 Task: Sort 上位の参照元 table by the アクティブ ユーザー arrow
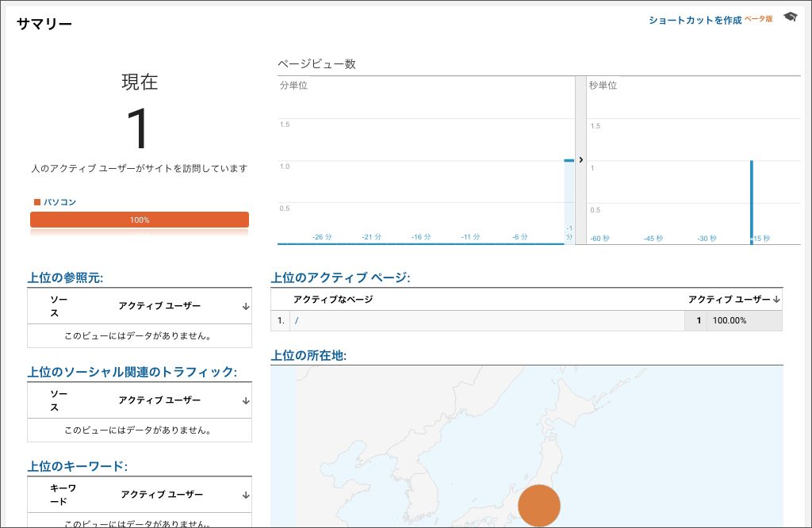[x=246, y=307]
